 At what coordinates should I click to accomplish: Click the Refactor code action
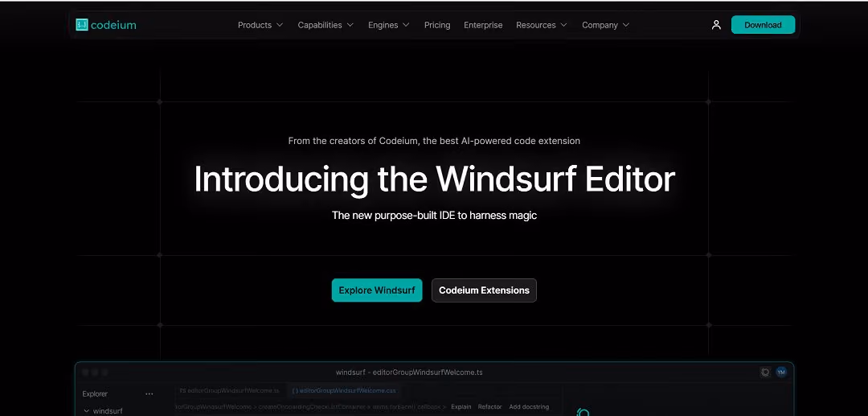[x=490, y=406]
